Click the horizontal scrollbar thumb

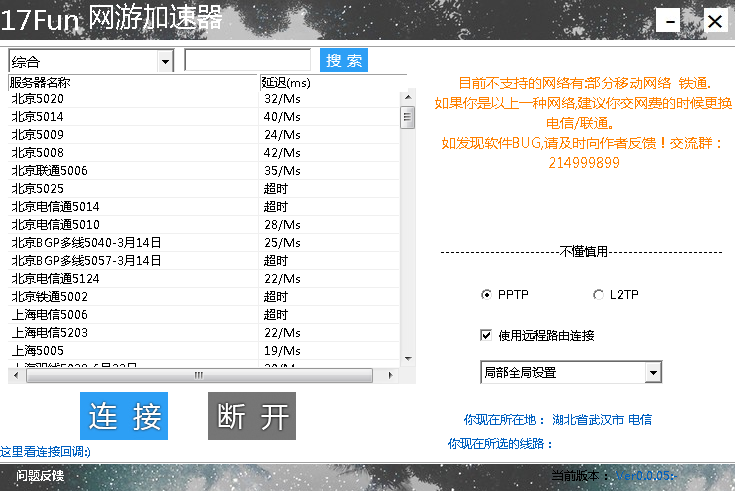(199, 375)
